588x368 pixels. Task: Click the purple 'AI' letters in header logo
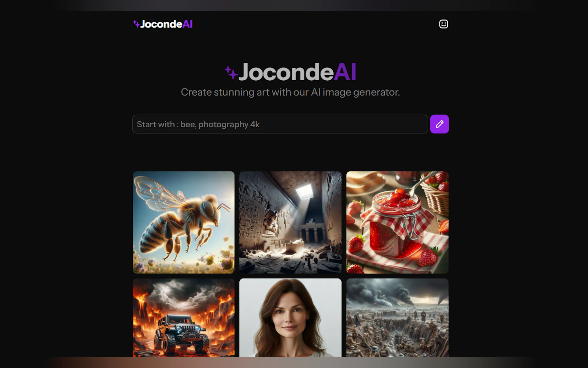(x=188, y=24)
